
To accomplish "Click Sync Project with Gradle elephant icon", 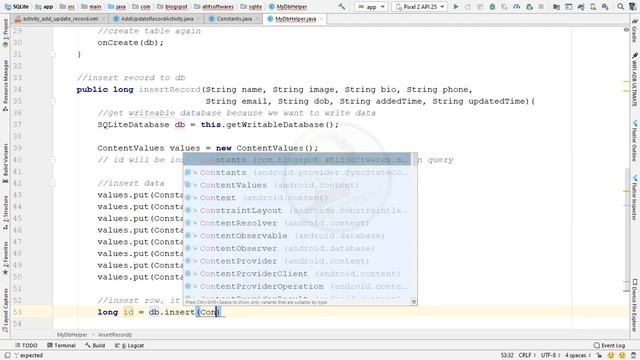I will coord(580,7).
